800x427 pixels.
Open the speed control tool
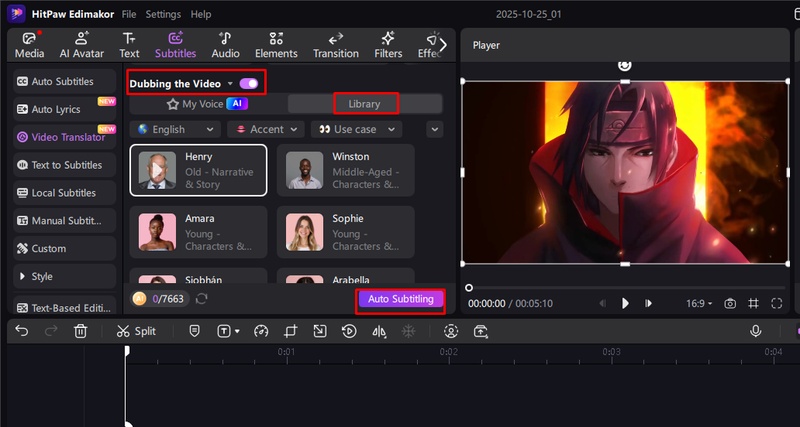tap(261, 331)
